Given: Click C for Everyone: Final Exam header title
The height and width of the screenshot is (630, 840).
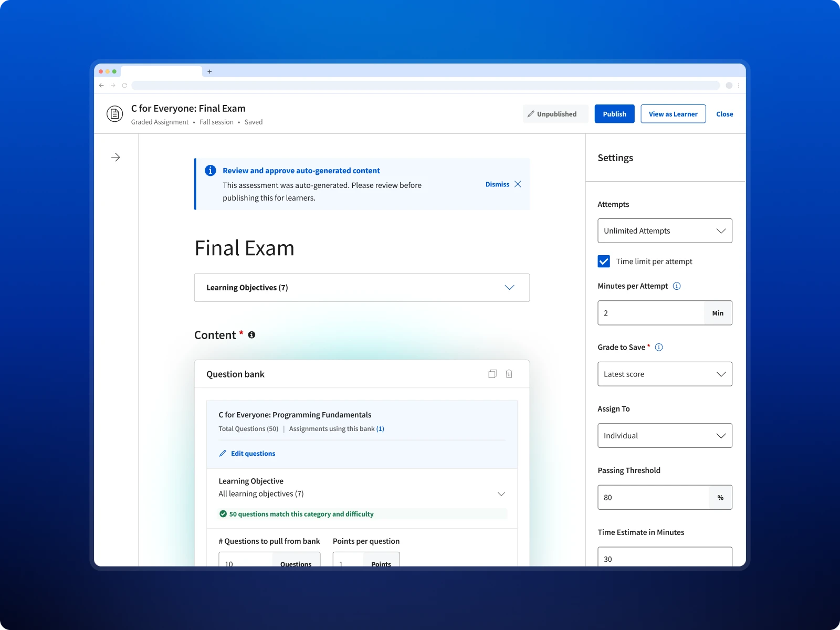Looking at the screenshot, I should point(188,108).
